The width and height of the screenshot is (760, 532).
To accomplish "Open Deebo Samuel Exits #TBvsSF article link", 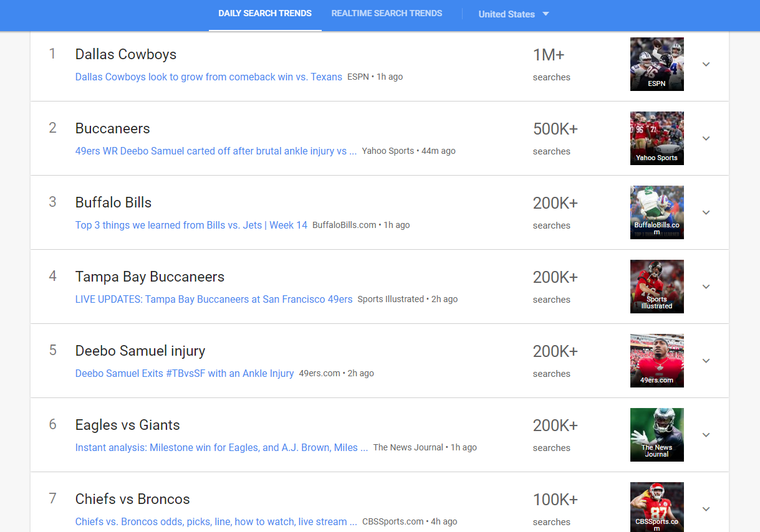I will [184, 374].
